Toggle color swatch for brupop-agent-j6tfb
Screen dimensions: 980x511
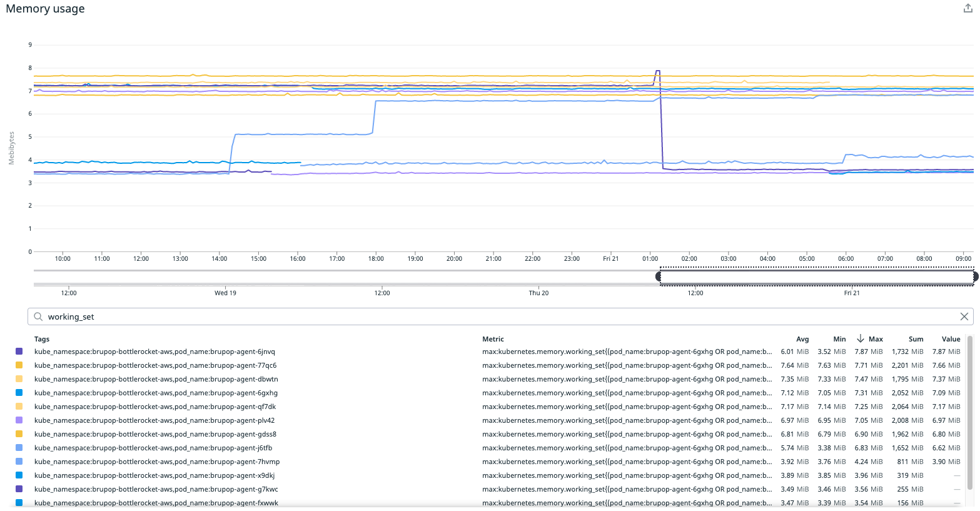[x=19, y=448]
